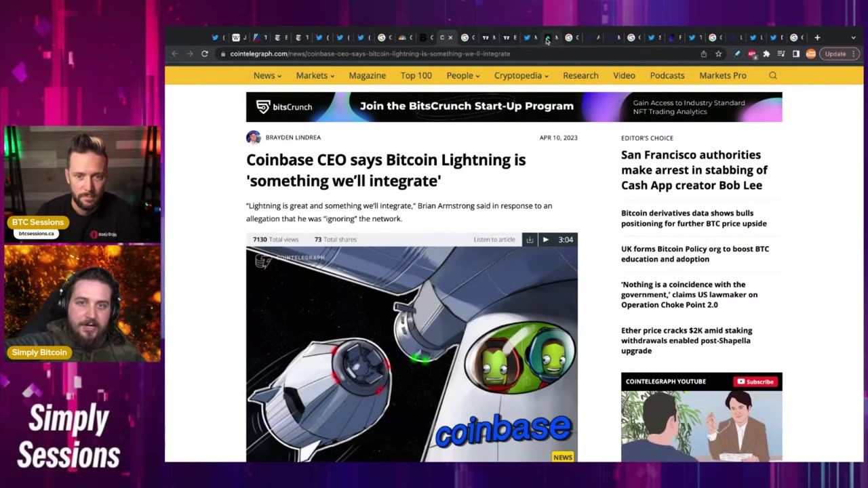Open the orange profile avatar

[x=810, y=54]
